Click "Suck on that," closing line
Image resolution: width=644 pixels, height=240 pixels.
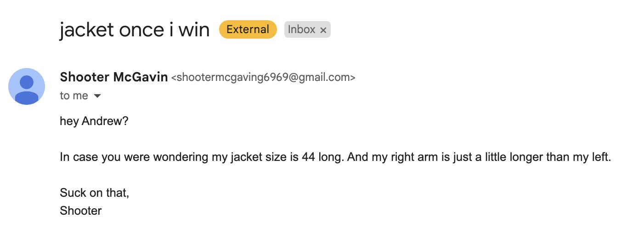click(95, 193)
